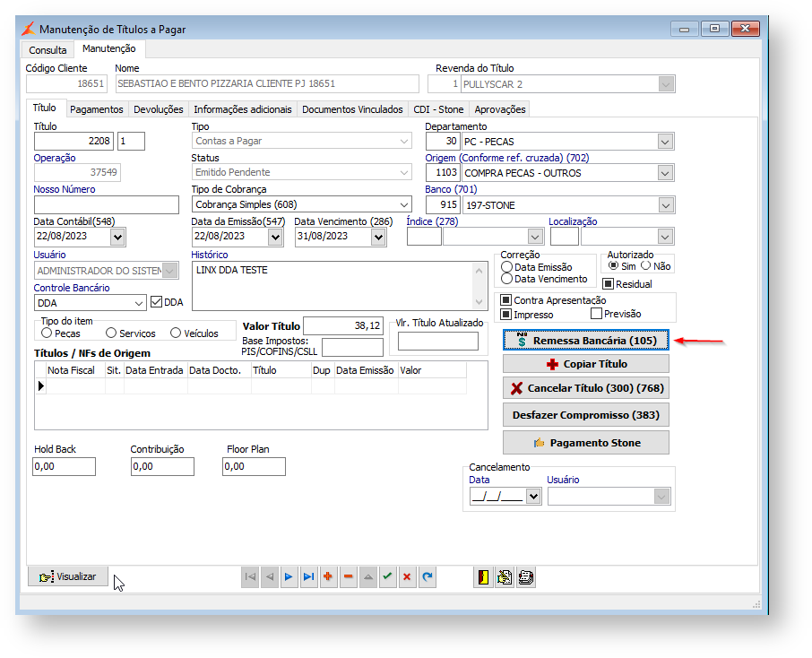Click the red X cancel edit icon
The image size is (812, 658).
pos(407,577)
